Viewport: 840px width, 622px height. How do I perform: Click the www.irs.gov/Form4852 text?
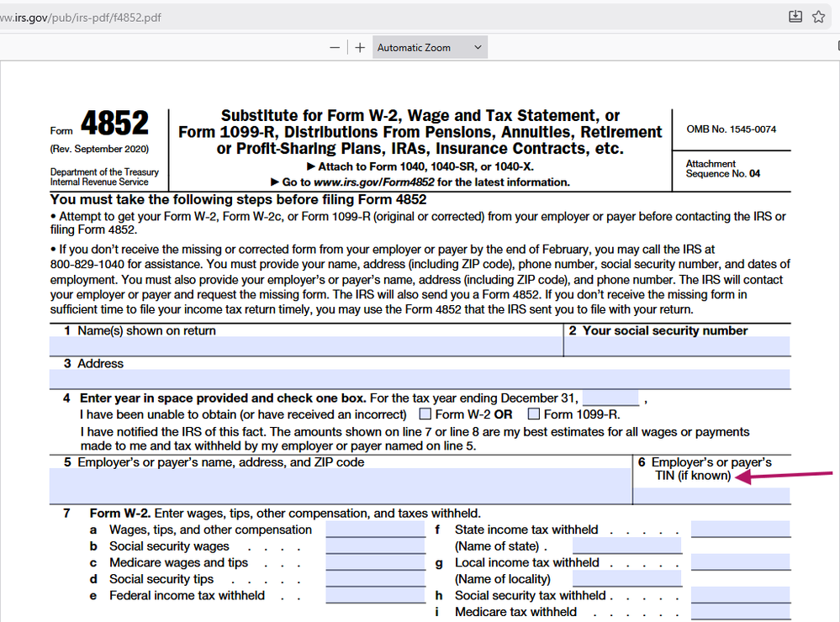(x=374, y=182)
